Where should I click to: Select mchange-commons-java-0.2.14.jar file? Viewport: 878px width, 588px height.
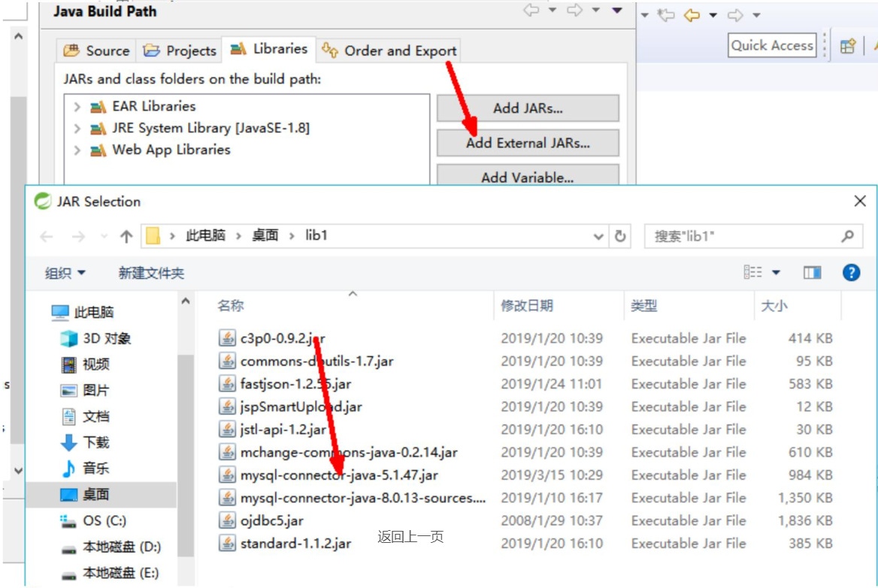[338, 453]
